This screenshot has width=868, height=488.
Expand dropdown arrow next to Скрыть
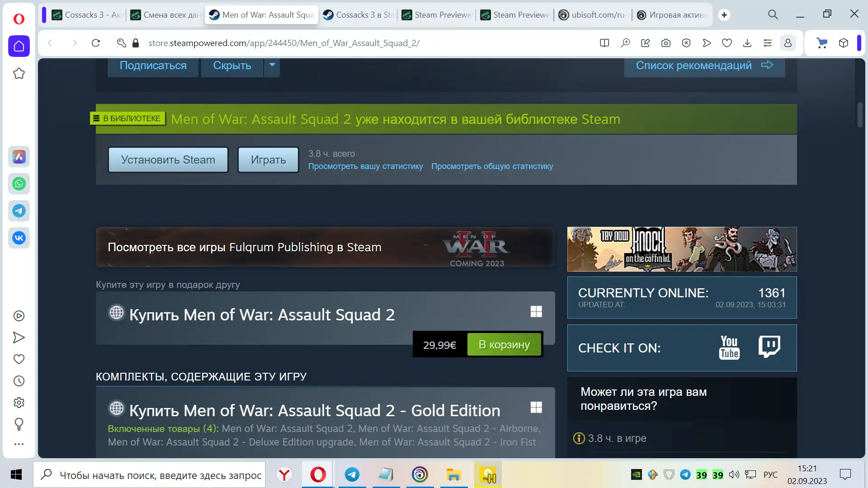(272, 65)
